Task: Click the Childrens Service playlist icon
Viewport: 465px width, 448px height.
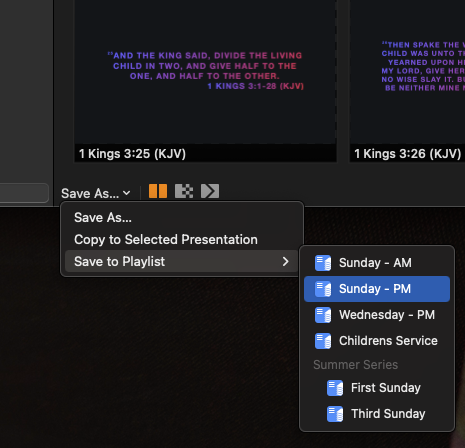Action: 323,341
